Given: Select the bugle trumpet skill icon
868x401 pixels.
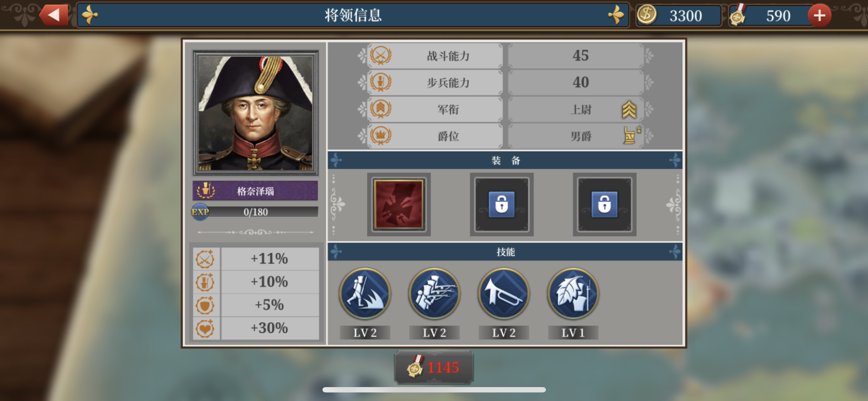Looking at the screenshot, I should 503,294.
